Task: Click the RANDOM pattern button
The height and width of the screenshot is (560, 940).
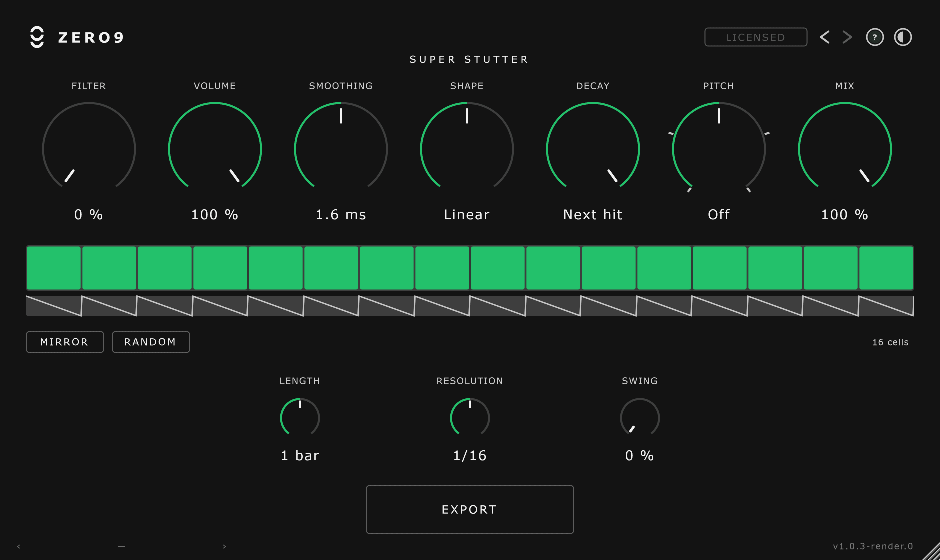Action: click(x=150, y=342)
